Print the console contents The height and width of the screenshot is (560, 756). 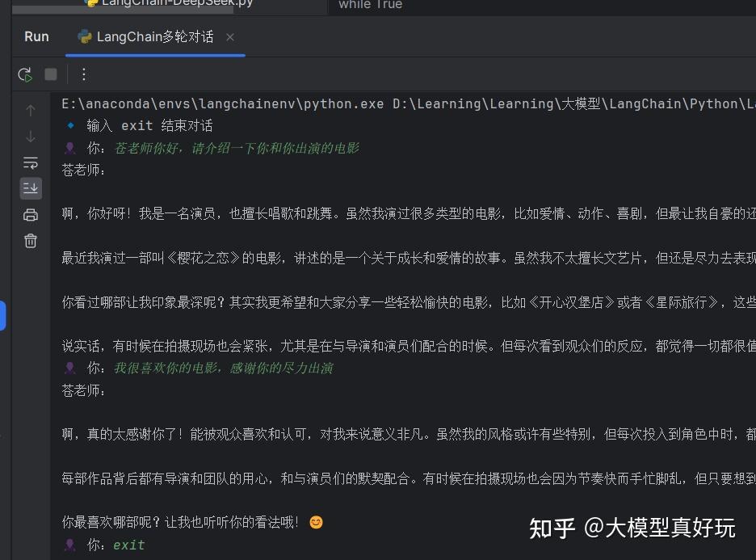coord(30,214)
